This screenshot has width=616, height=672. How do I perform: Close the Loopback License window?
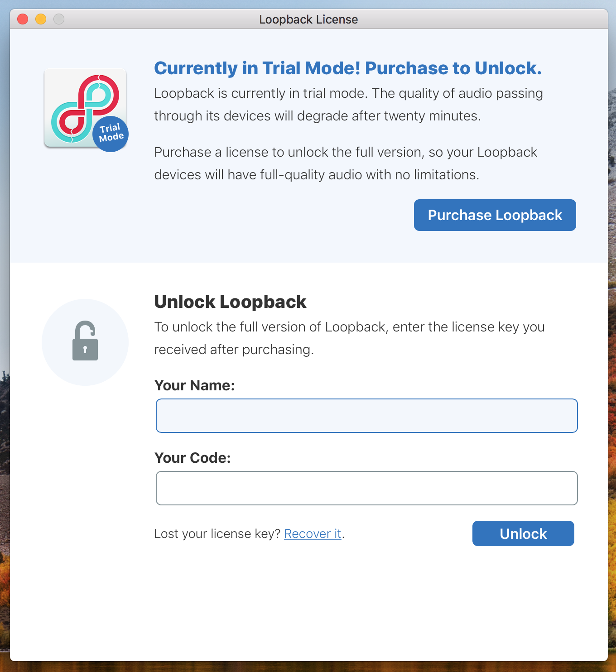[23, 19]
